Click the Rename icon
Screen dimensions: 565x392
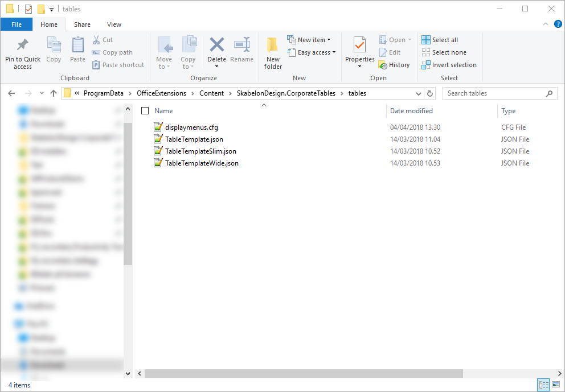pyautogui.click(x=242, y=44)
